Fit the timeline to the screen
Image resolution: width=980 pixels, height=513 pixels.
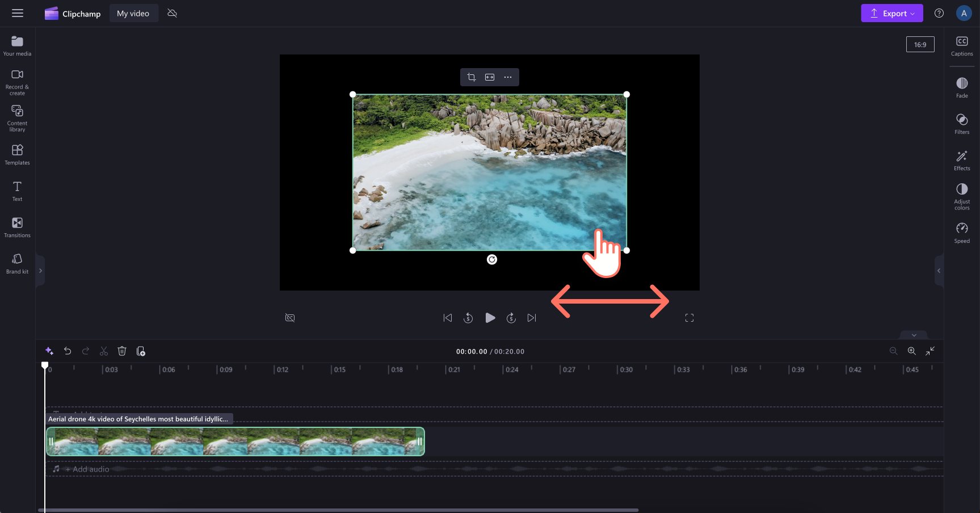[x=930, y=351]
